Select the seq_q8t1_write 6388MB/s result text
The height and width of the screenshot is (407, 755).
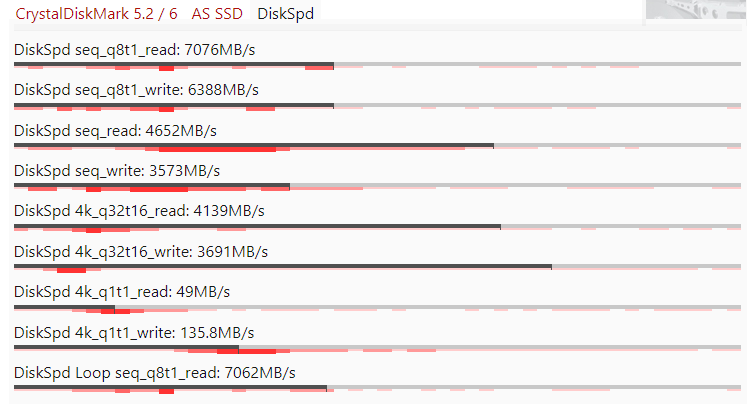(x=136, y=89)
